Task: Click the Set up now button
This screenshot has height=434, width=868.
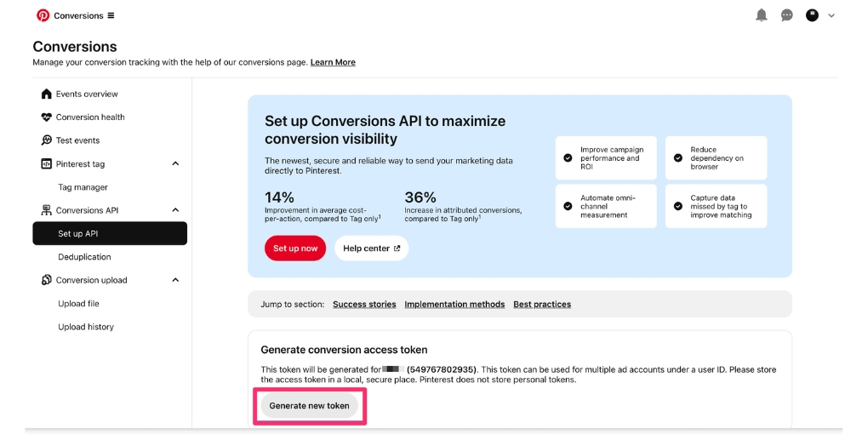Action: pos(295,248)
